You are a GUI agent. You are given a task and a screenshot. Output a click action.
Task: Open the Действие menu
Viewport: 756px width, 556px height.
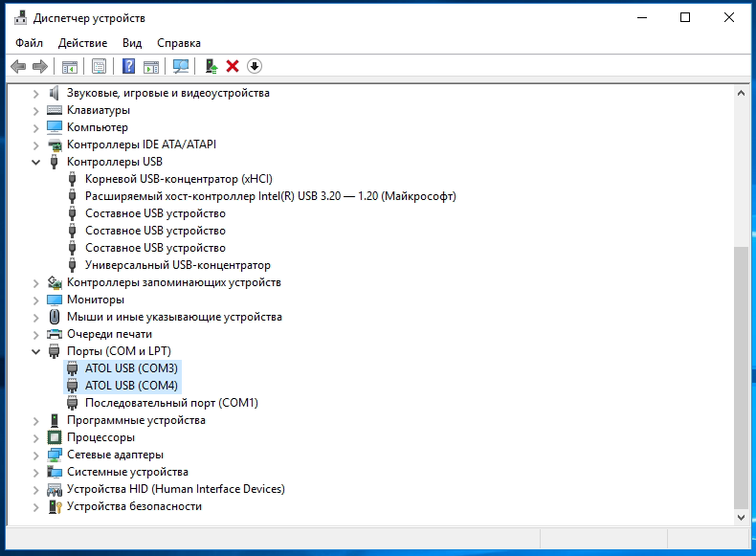click(x=82, y=43)
